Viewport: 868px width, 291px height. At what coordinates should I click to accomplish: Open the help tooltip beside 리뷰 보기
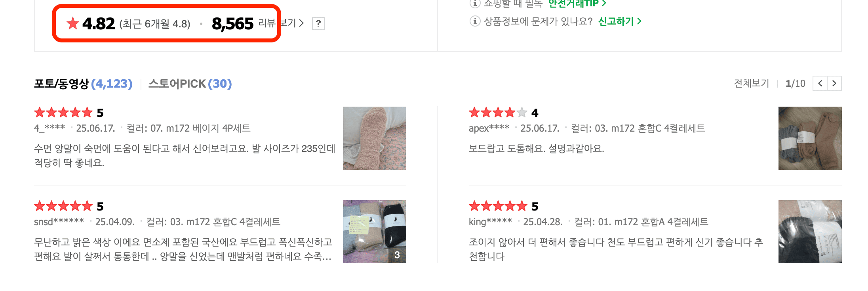318,23
